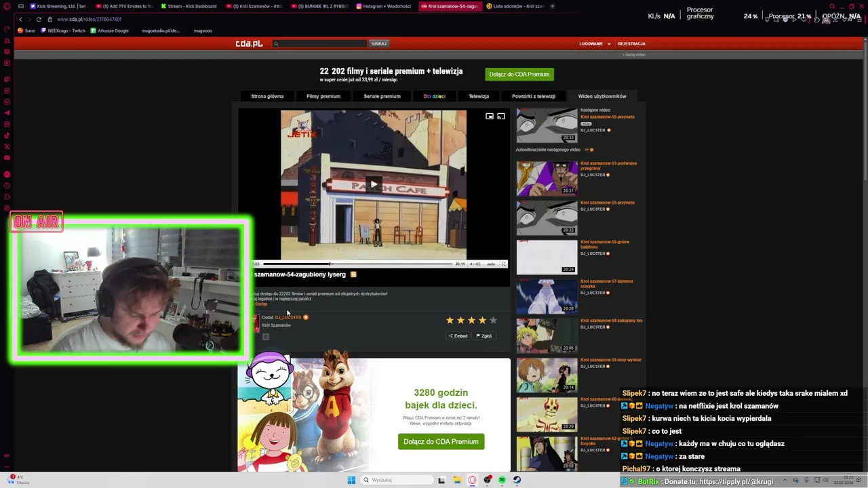Open Krol szamanow-58-zakazany las link
The image size is (868, 488).
[x=611, y=321]
